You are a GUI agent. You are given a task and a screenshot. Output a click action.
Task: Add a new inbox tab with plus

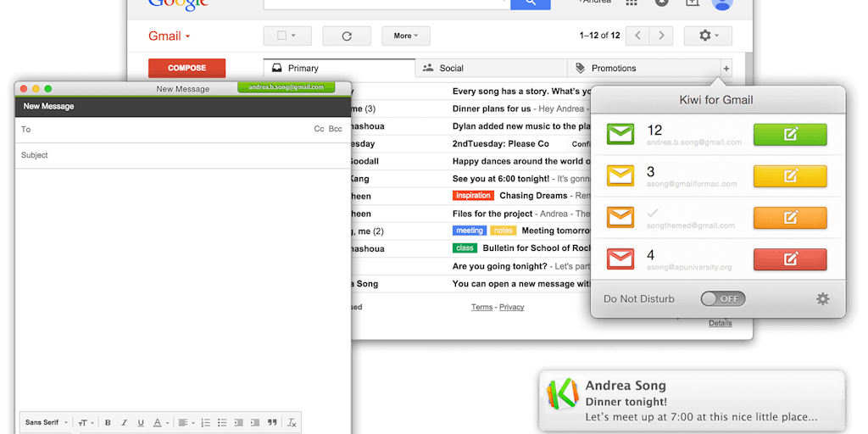(726, 69)
